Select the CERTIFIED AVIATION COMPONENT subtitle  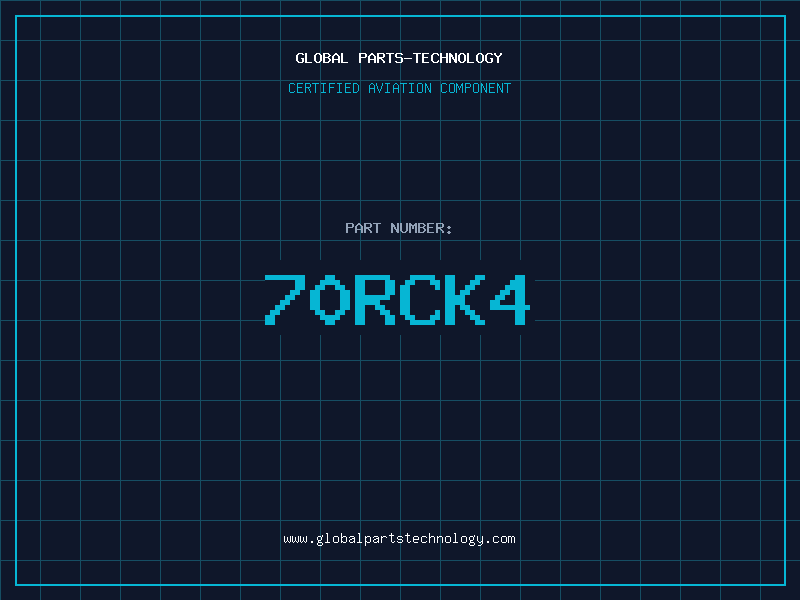tap(399, 88)
